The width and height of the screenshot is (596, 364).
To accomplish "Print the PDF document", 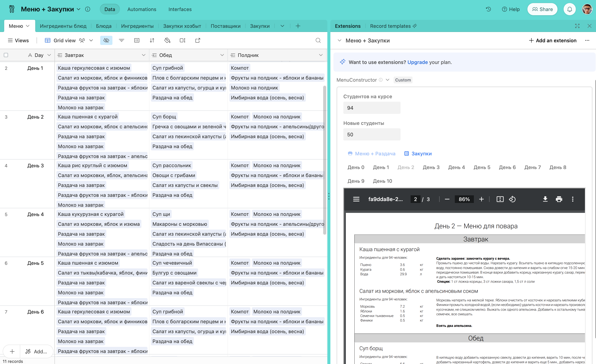I will (559, 199).
